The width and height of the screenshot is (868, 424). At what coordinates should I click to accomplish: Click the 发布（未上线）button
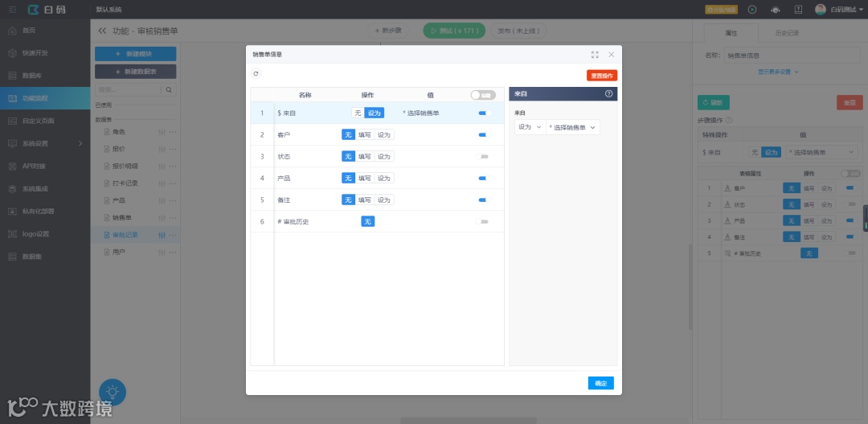518,31
